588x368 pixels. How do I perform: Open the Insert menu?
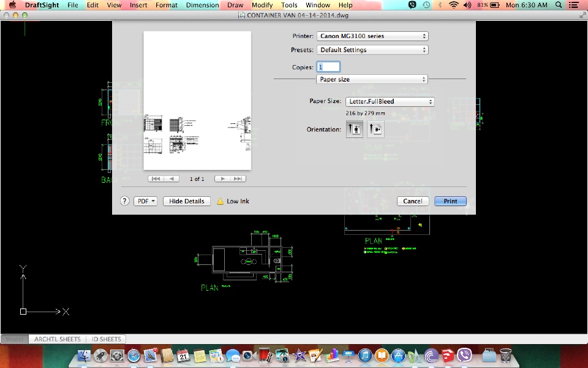(138, 5)
